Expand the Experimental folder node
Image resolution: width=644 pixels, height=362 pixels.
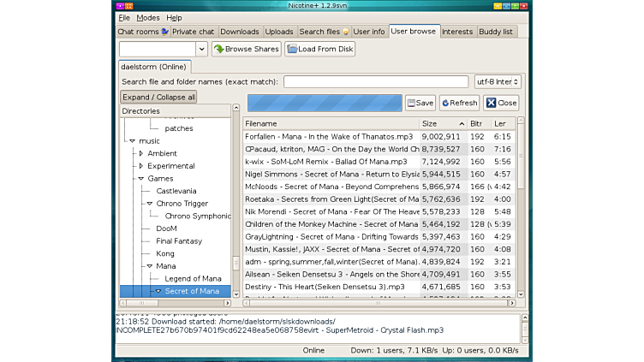click(x=140, y=166)
